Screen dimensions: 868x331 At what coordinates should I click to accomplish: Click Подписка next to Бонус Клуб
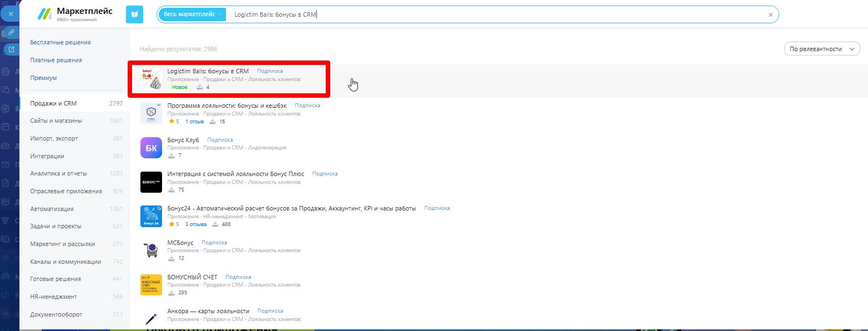coord(220,140)
